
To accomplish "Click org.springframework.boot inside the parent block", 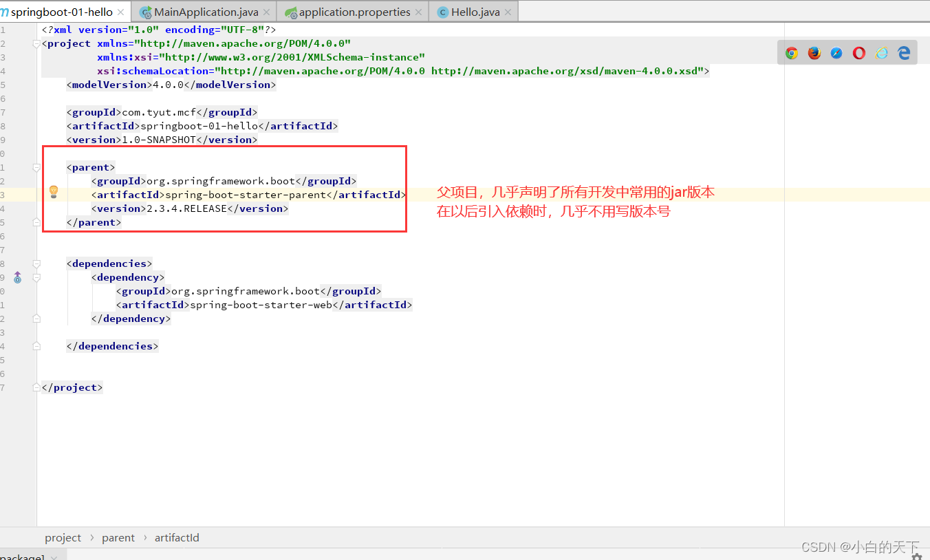I will pyautogui.click(x=220, y=181).
